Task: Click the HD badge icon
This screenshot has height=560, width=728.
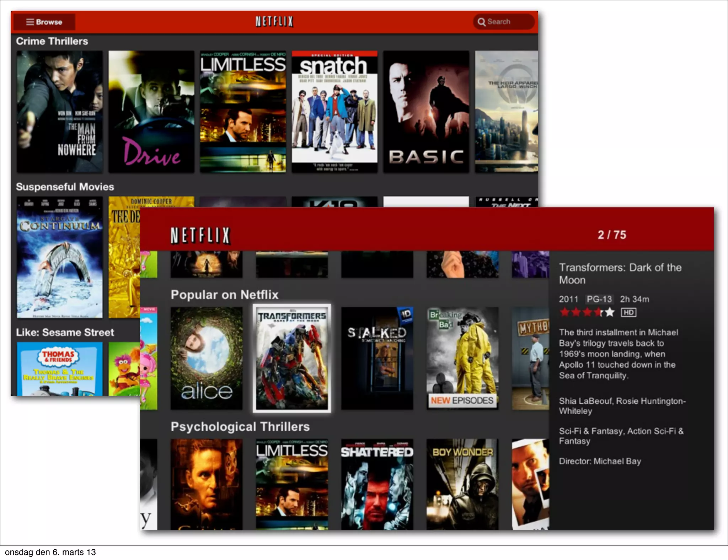Action: point(628,312)
